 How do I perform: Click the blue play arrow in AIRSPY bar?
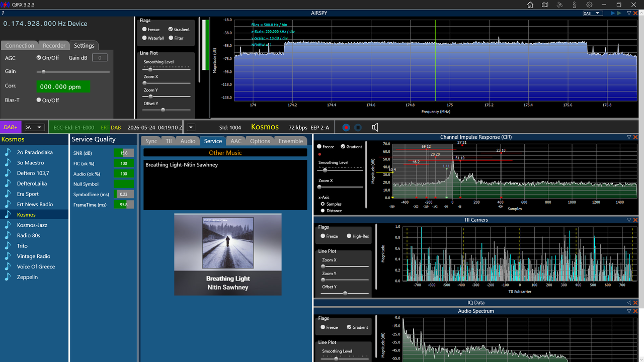point(613,13)
